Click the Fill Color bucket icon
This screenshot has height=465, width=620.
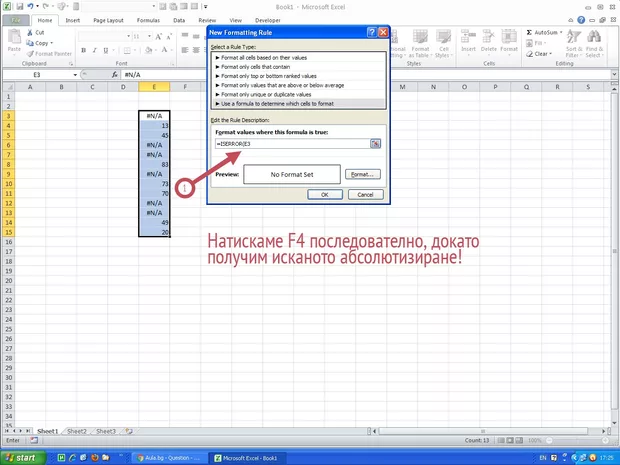pyautogui.click(x=149, y=50)
